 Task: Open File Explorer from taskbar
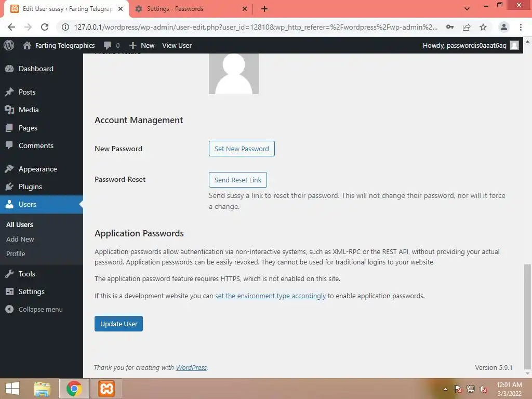coord(42,389)
